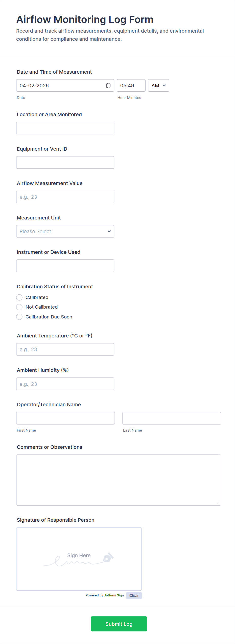This screenshot has width=235, height=644.
Task: Click the Airflow Measurement Value field
Action: click(x=65, y=197)
